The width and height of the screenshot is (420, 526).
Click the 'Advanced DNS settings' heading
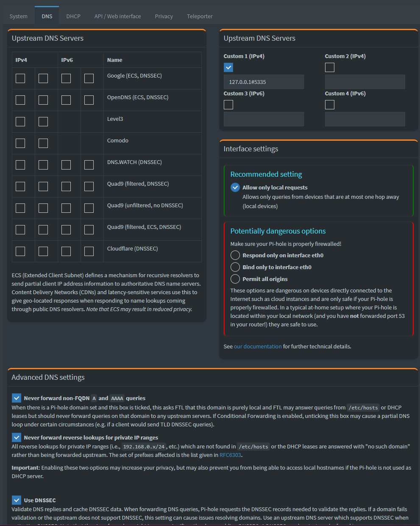pos(48,377)
